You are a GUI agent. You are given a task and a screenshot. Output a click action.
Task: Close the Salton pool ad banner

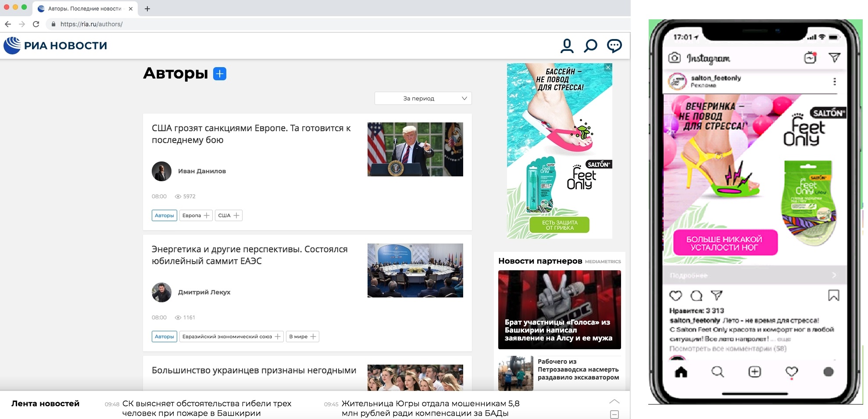click(x=608, y=67)
